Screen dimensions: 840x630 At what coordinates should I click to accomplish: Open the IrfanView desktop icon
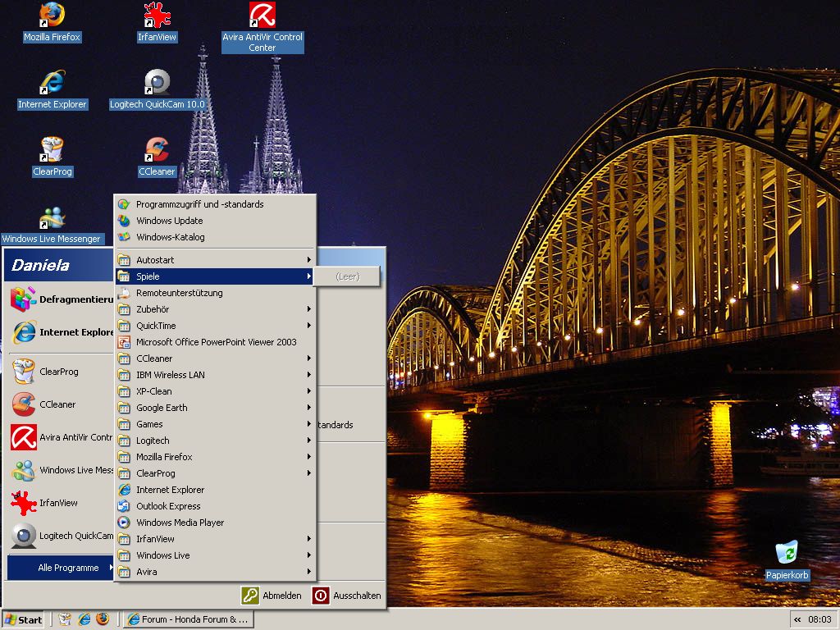coord(157,16)
